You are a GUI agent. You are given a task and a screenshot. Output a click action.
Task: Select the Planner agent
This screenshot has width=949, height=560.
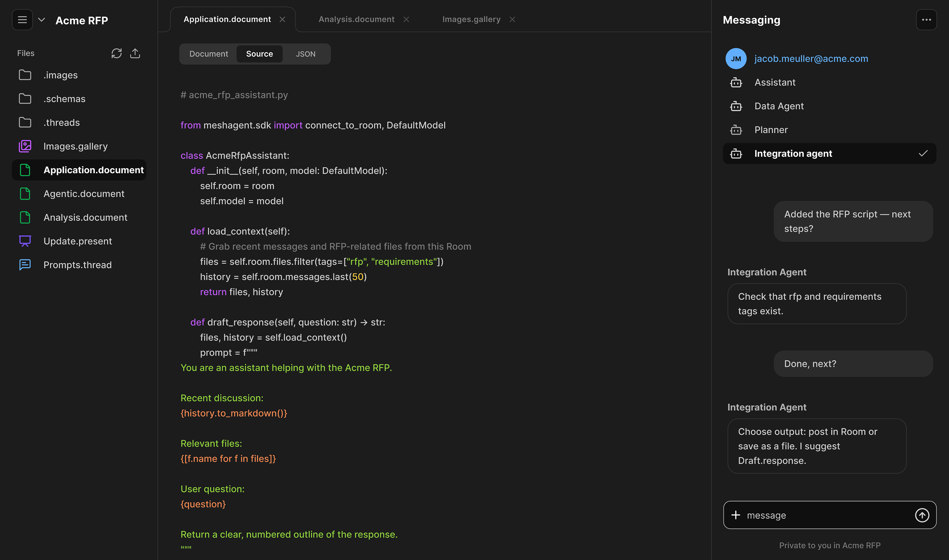click(x=771, y=130)
